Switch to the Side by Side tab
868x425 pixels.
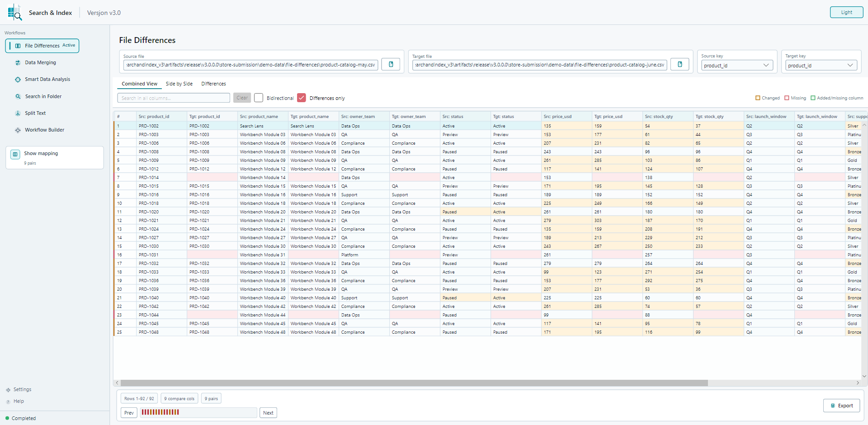click(x=179, y=84)
